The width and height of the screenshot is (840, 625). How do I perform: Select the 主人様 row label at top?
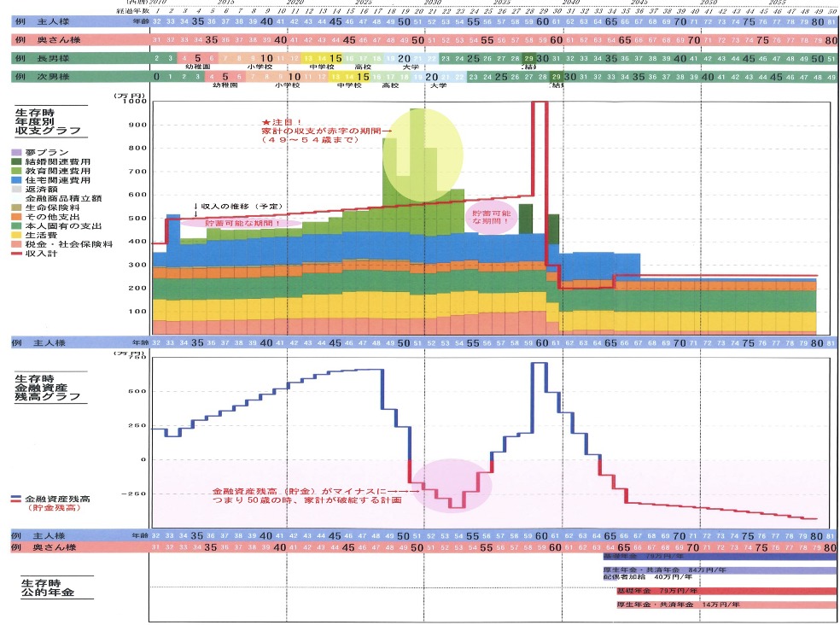point(51,21)
